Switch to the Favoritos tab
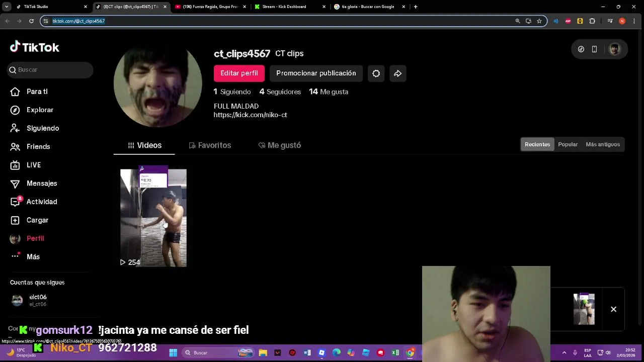This screenshot has height=362, width=644. tap(210, 145)
